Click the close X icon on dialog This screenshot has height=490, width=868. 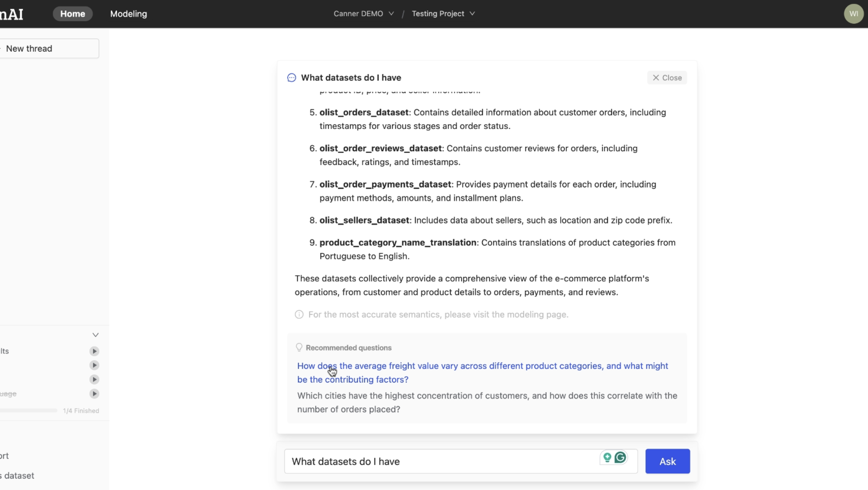pyautogui.click(x=656, y=78)
